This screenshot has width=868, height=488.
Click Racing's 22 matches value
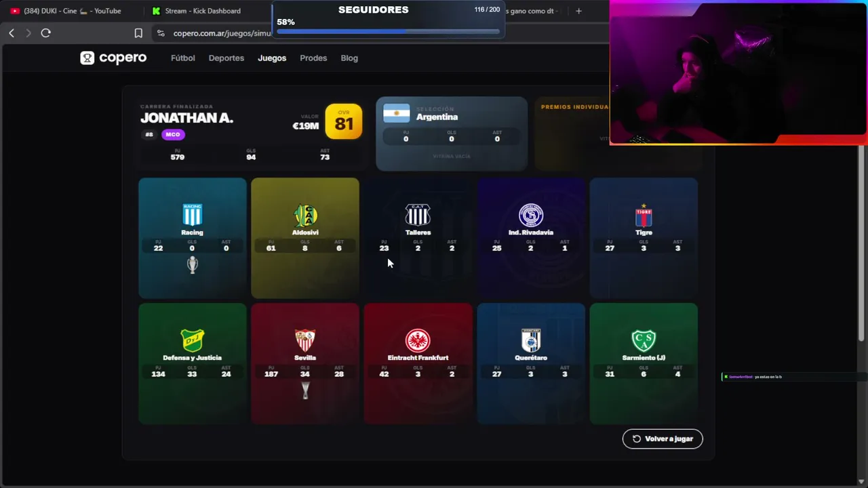click(158, 248)
